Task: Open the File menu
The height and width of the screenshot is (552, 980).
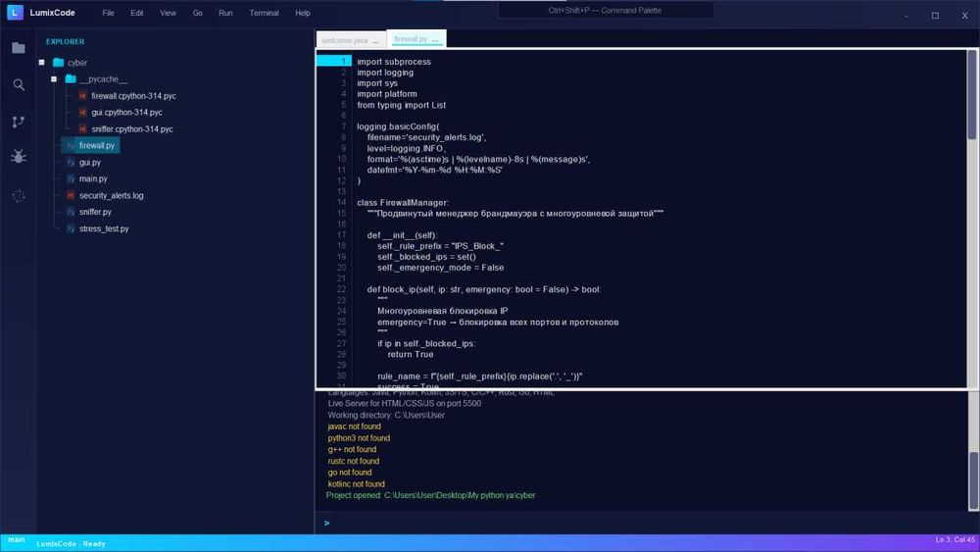Action: pos(108,13)
